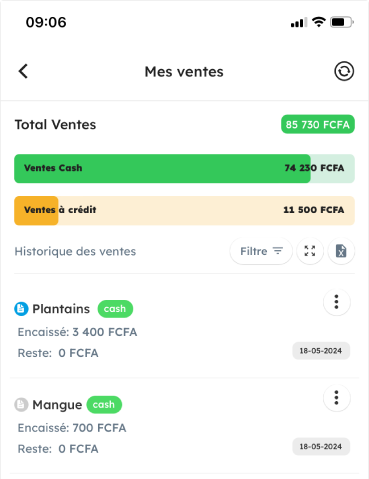
Task: Tap the cash tag on Mangue
Action: point(104,405)
